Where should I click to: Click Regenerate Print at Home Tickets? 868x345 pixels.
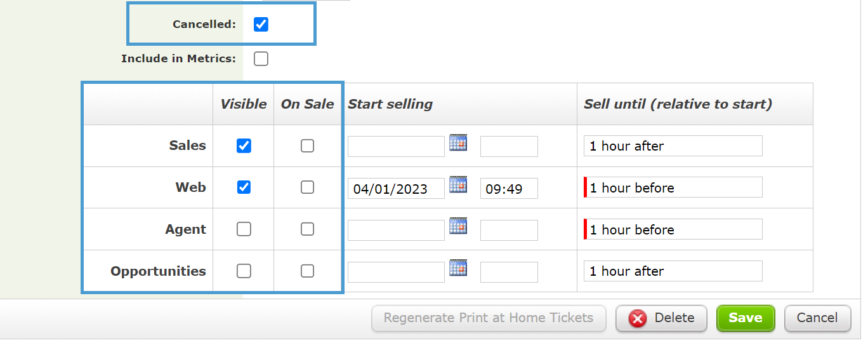pyautogui.click(x=489, y=318)
